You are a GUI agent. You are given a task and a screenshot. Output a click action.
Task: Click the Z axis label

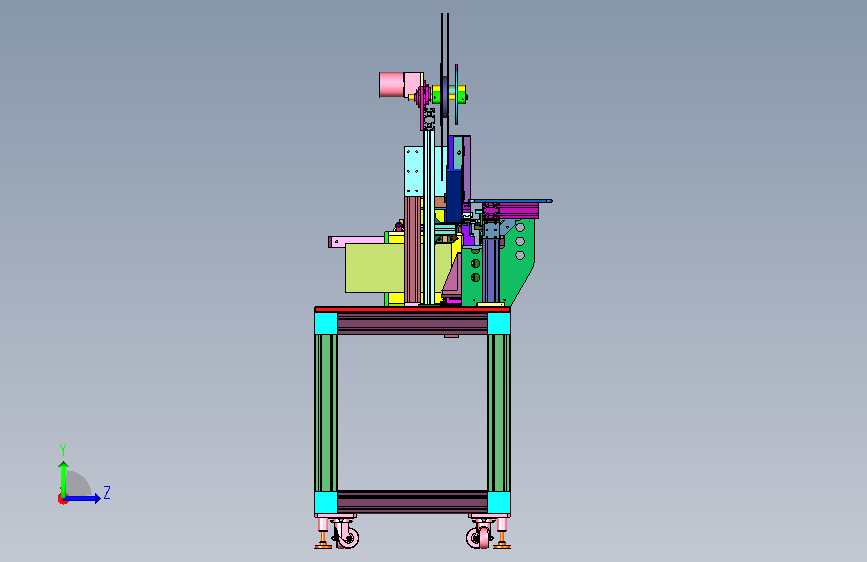[x=107, y=492]
